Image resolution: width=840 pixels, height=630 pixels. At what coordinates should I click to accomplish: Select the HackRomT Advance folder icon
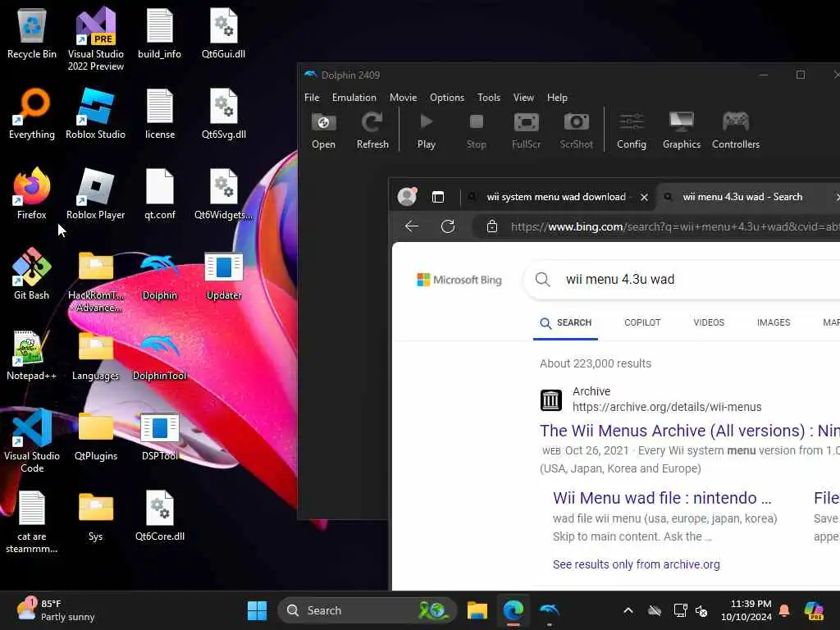click(96, 281)
